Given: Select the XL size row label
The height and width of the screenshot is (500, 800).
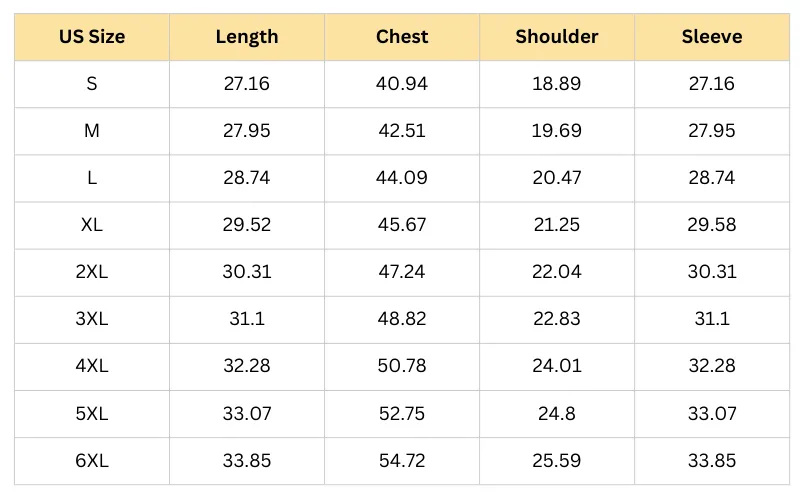Looking at the screenshot, I should [x=92, y=225].
